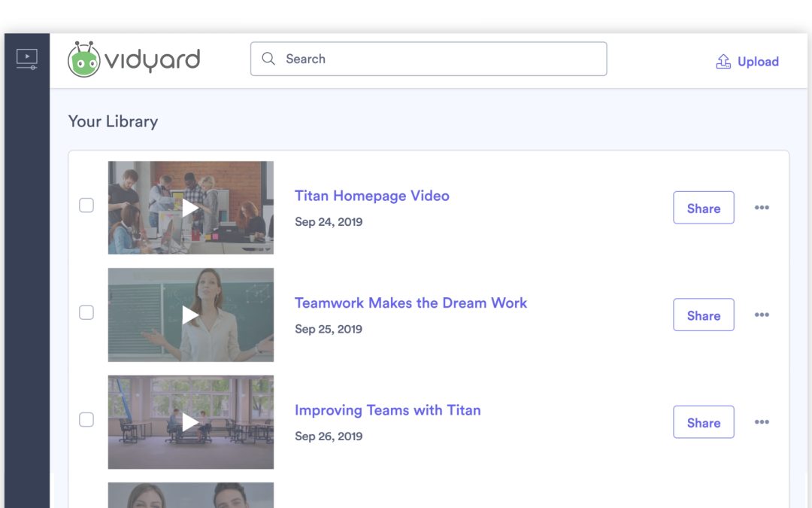The height and width of the screenshot is (508, 812).
Task: Open Teamwork Makes the Dream Work title link
Action: [411, 303]
